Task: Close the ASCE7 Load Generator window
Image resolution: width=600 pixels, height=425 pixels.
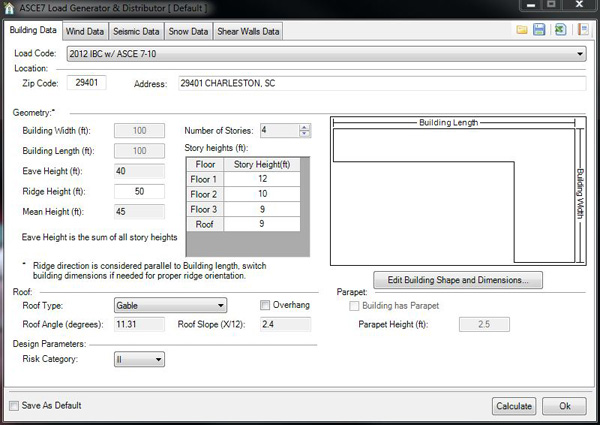Action: (579, 5)
